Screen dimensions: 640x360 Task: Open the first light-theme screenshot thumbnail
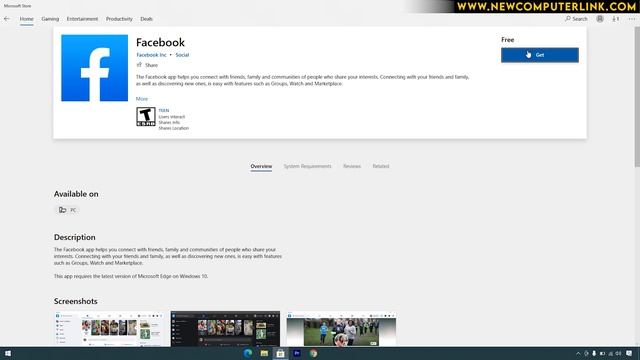(x=109, y=329)
